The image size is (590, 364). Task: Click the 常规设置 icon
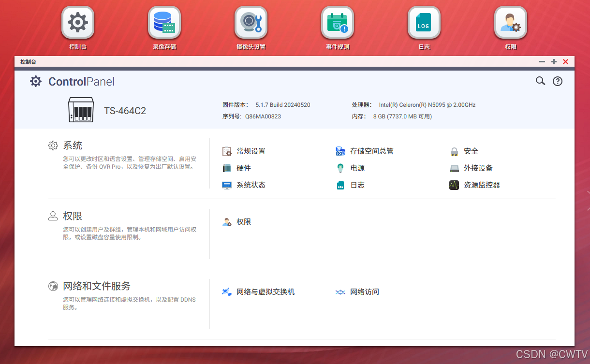[227, 151]
